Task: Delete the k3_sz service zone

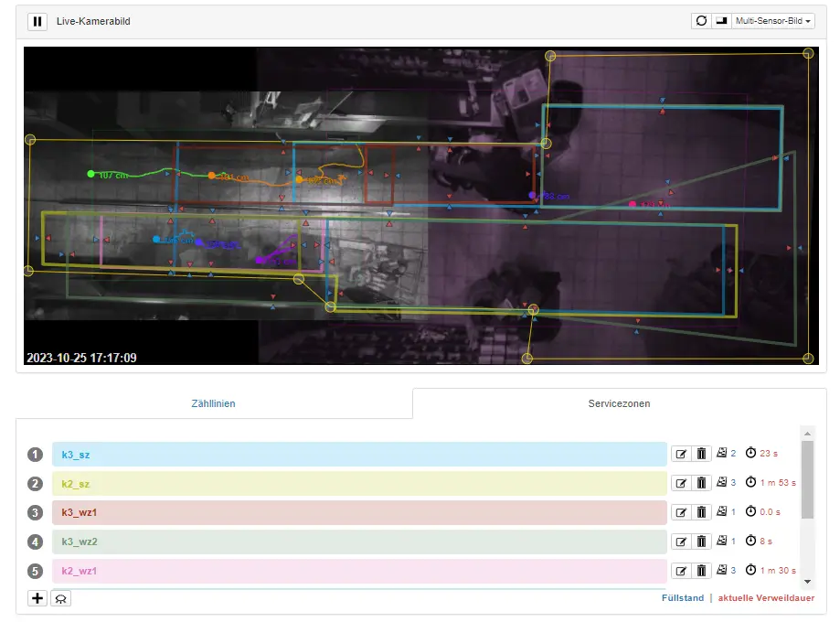Action: [x=701, y=454]
